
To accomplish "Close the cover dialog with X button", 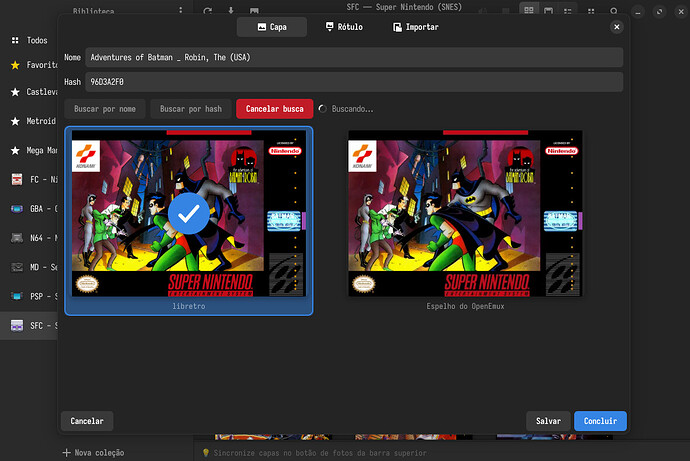I will (617, 27).
